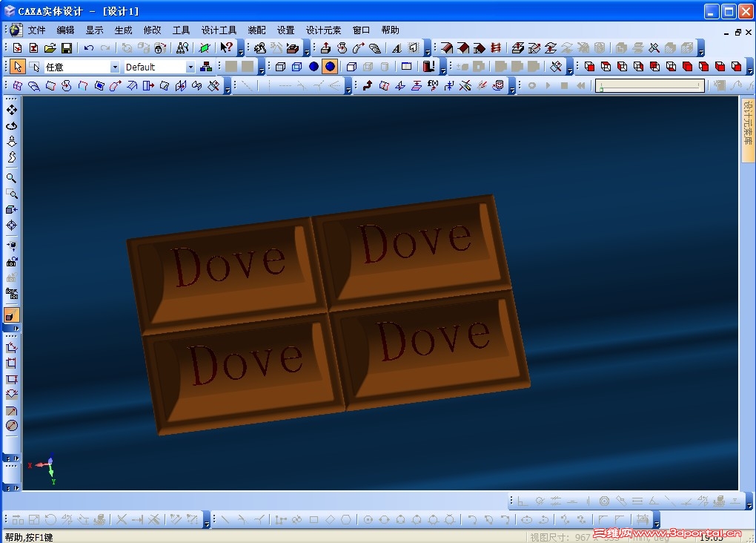Click the dialog window icon in second row

point(406,67)
